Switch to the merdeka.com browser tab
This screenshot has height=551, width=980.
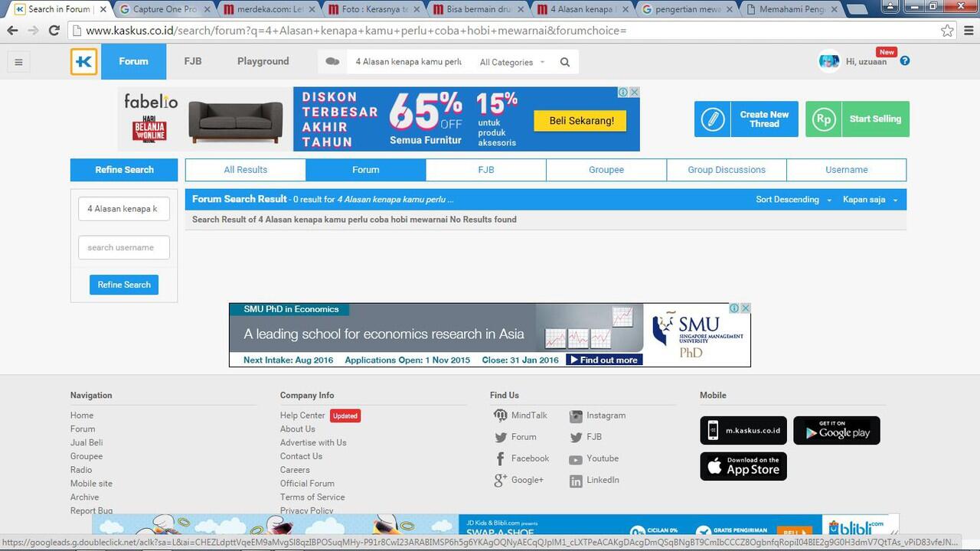(x=268, y=9)
